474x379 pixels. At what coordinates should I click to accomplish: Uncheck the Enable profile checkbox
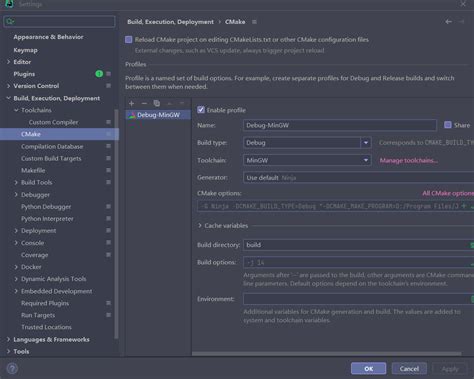(201, 110)
